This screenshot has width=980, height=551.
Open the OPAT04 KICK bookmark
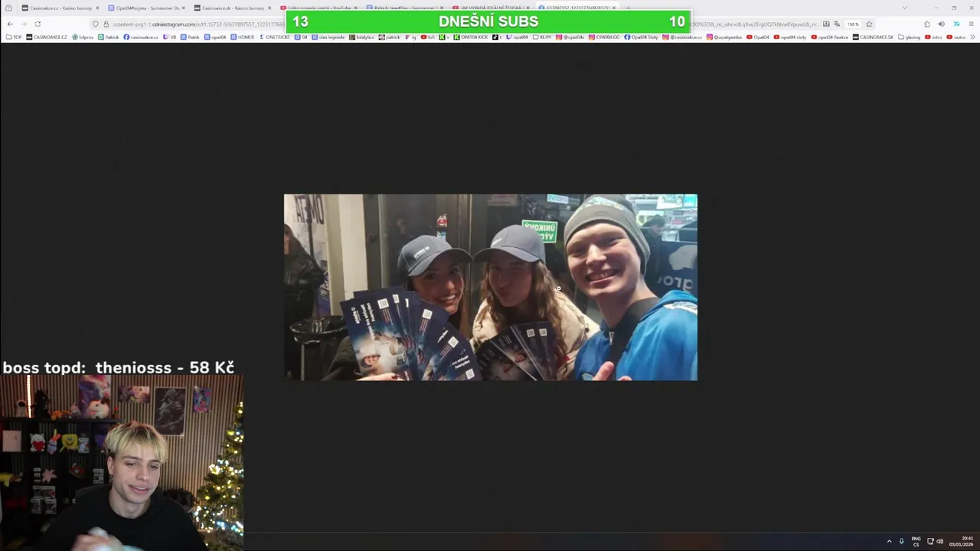tap(471, 37)
